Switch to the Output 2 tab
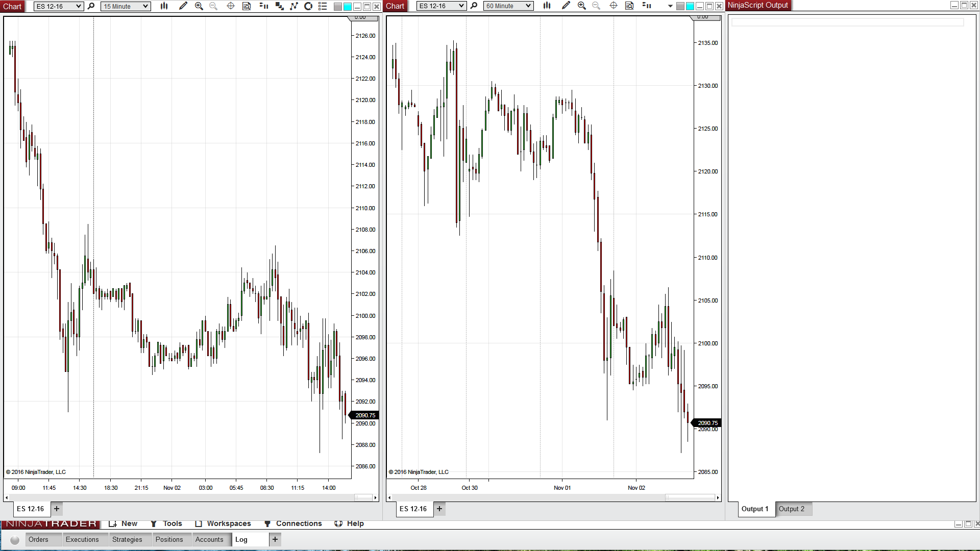 791,509
